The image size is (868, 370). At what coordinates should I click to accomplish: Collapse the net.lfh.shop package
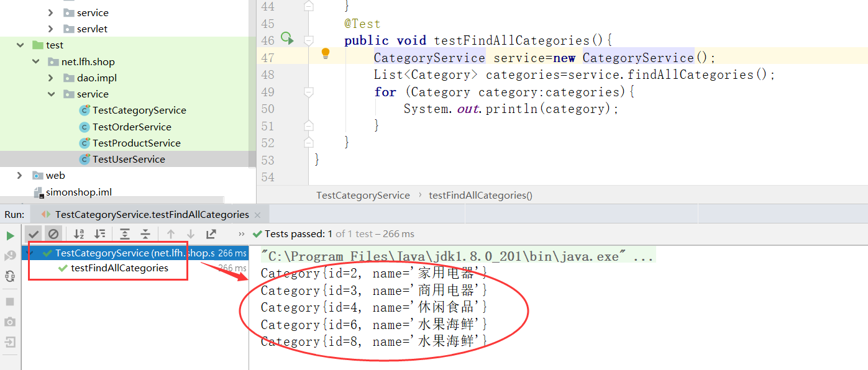[x=36, y=61]
